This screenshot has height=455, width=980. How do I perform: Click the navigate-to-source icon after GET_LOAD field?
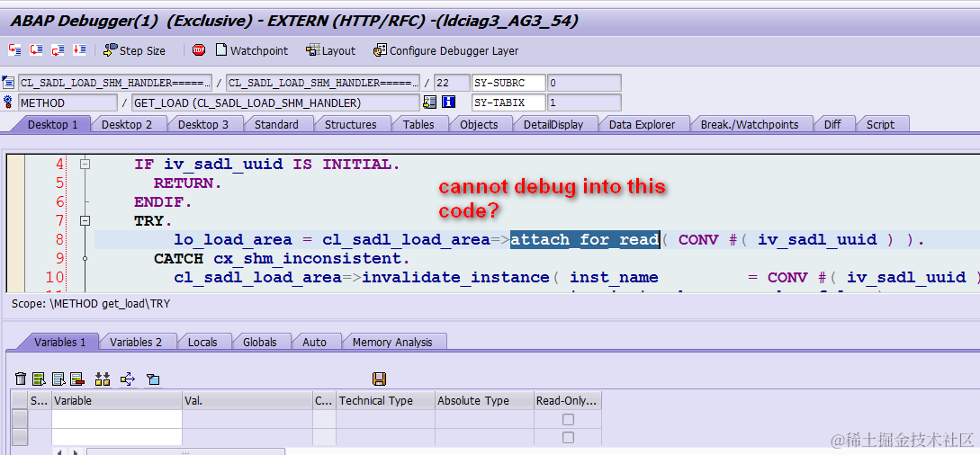coord(429,102)
